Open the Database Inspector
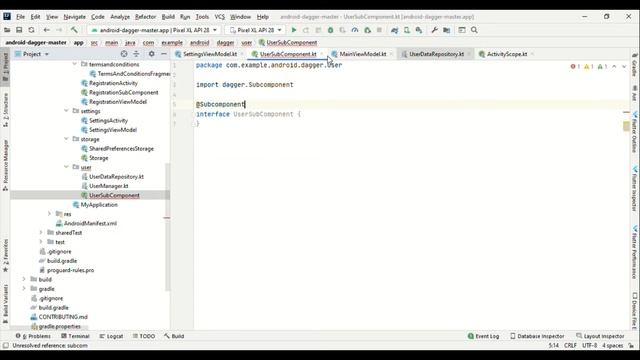This screenshot has width=640, height=360. (537, 336)
